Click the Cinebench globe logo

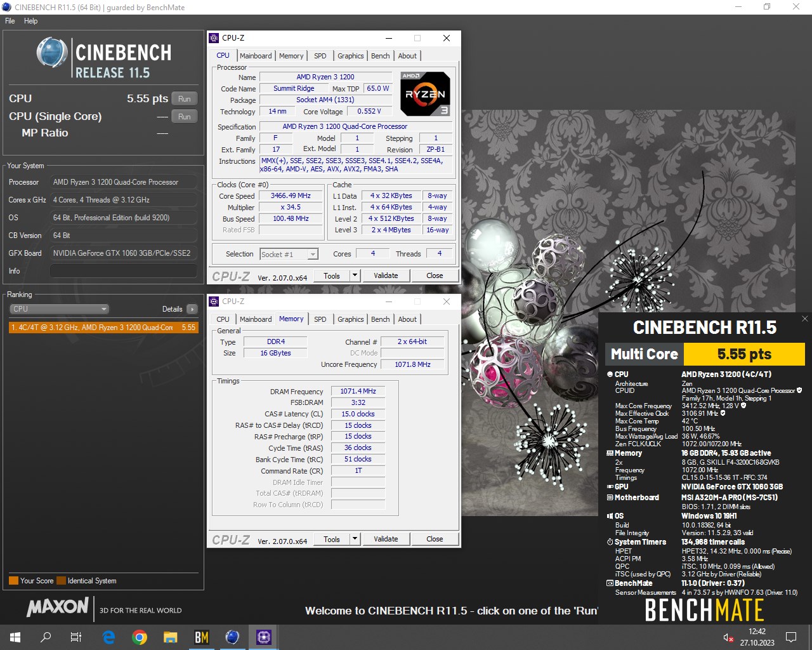click(x=52, y=53)
